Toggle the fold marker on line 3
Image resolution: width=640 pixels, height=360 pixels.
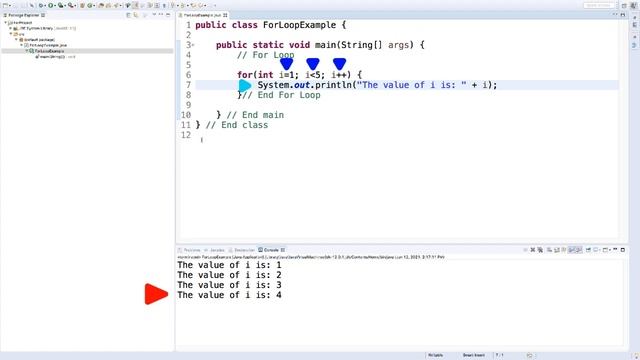[193, 45]
